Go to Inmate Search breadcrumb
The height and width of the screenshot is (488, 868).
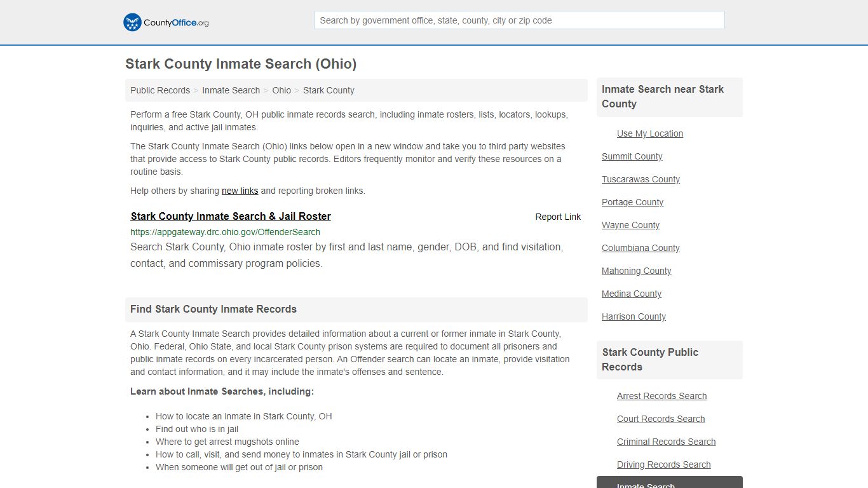click(x=231, y=90)
